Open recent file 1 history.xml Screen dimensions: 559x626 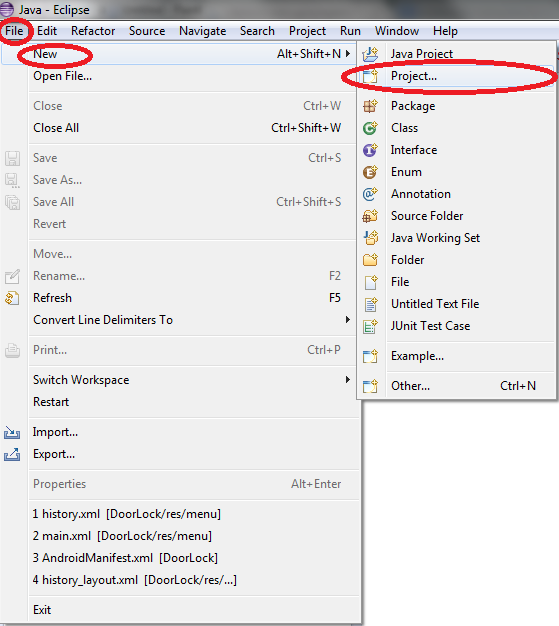127,514
